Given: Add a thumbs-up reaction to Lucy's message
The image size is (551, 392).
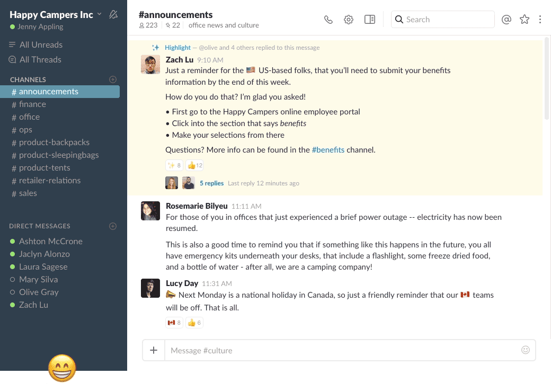Looking at the screenshot, I should tap(194, 322).
